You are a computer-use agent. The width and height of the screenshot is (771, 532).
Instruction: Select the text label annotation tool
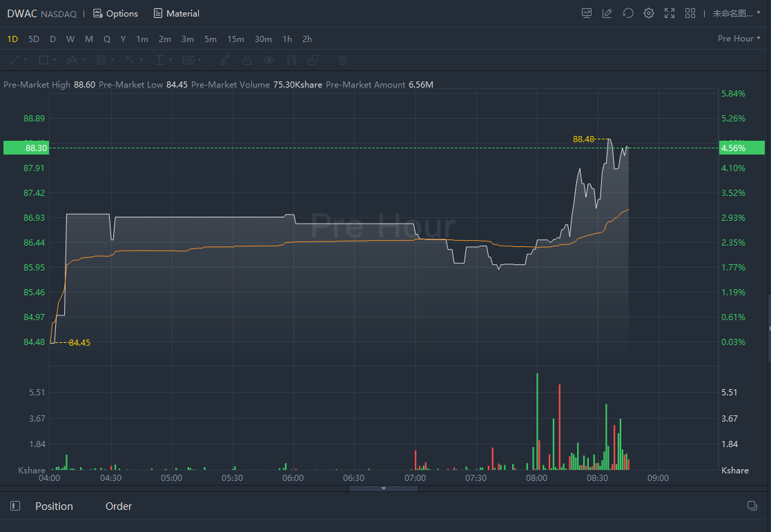188,60
